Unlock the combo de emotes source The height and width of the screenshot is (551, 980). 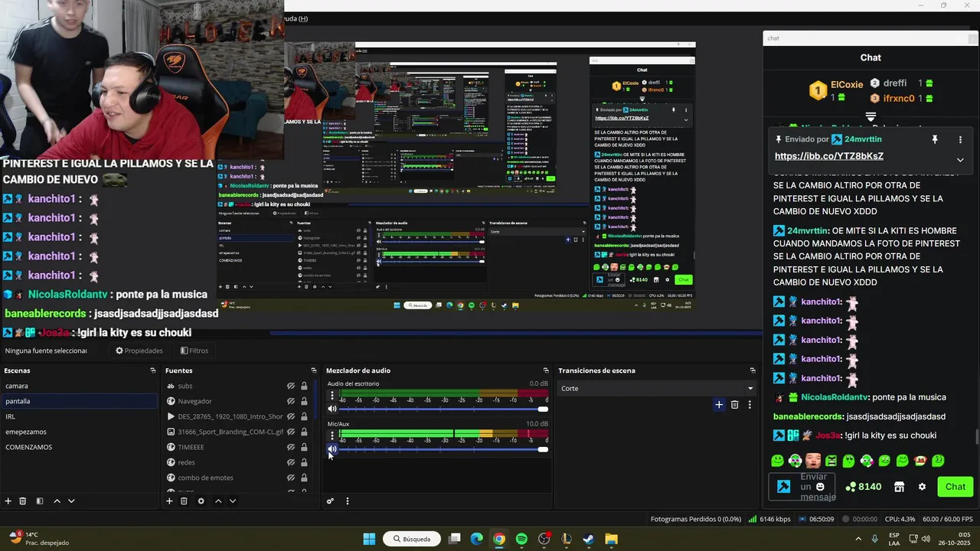point(304,478)
